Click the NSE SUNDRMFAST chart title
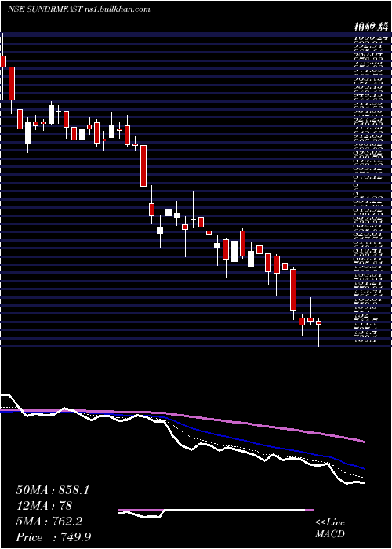The image size is (392, 549). [79, 9]
